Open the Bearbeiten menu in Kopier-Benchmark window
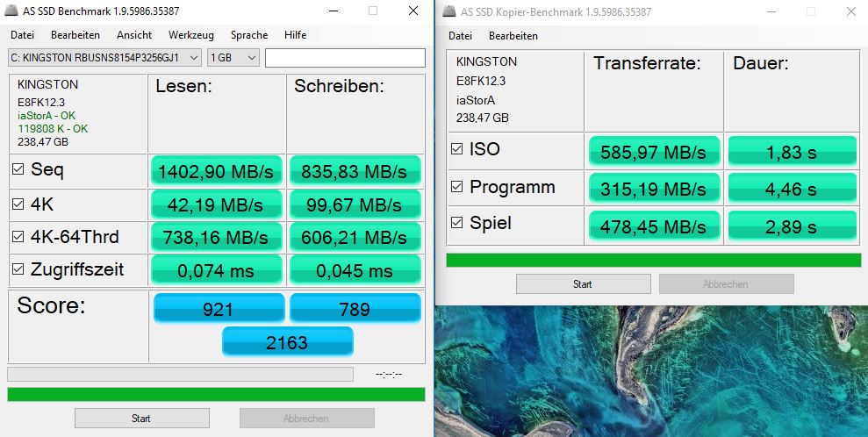 [x=513, y=36]
